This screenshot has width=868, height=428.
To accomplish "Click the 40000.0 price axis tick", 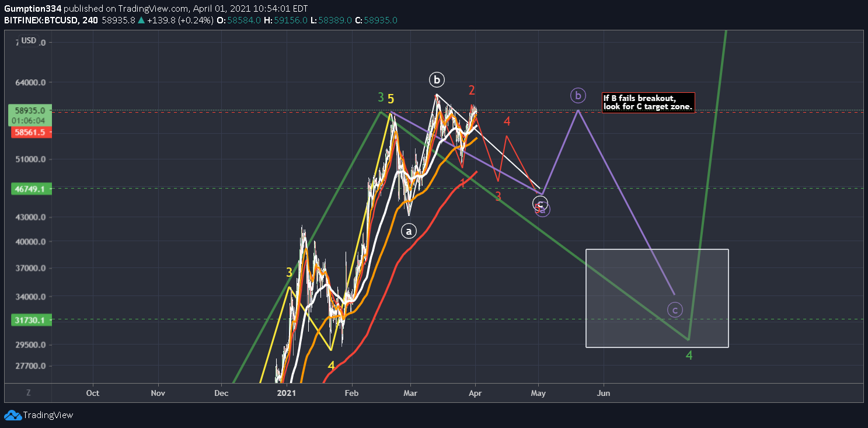I will pyautogui.click(x=31, y=242).
